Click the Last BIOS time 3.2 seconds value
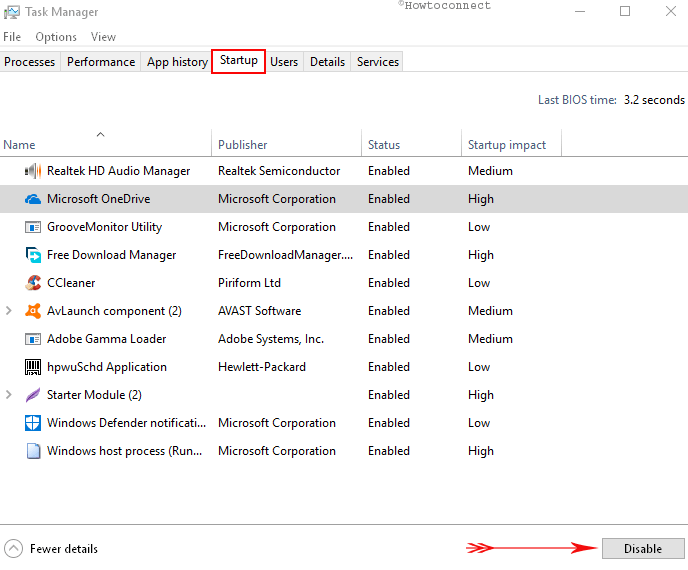This screenshot has width=688, height=570. (x=654, y=100)
